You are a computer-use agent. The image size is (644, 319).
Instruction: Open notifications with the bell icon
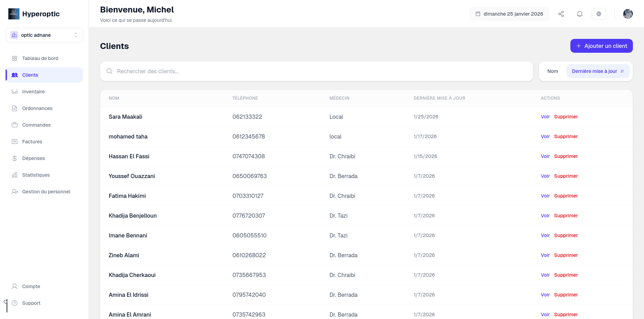580,14
